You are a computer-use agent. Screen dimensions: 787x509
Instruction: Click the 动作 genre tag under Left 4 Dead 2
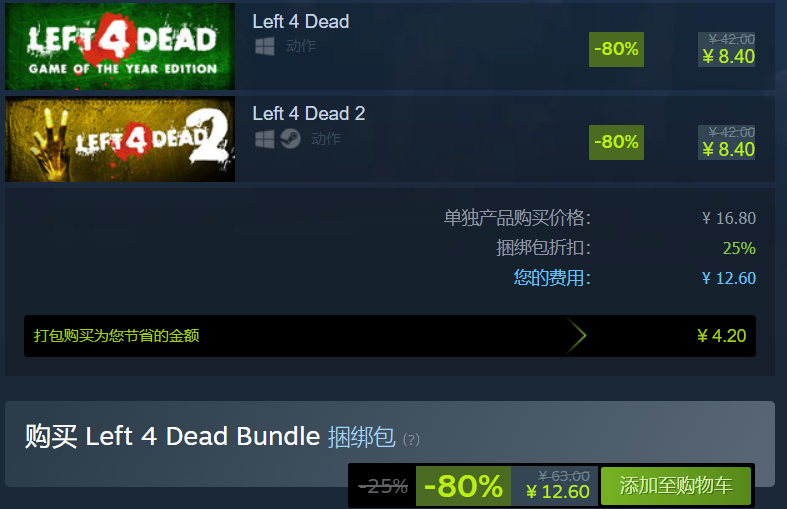(326, 139)
